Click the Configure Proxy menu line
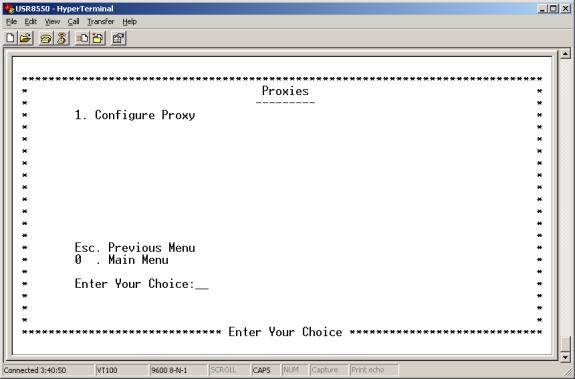The height and width of the screenshot is (379, 575). pos(135,115)
